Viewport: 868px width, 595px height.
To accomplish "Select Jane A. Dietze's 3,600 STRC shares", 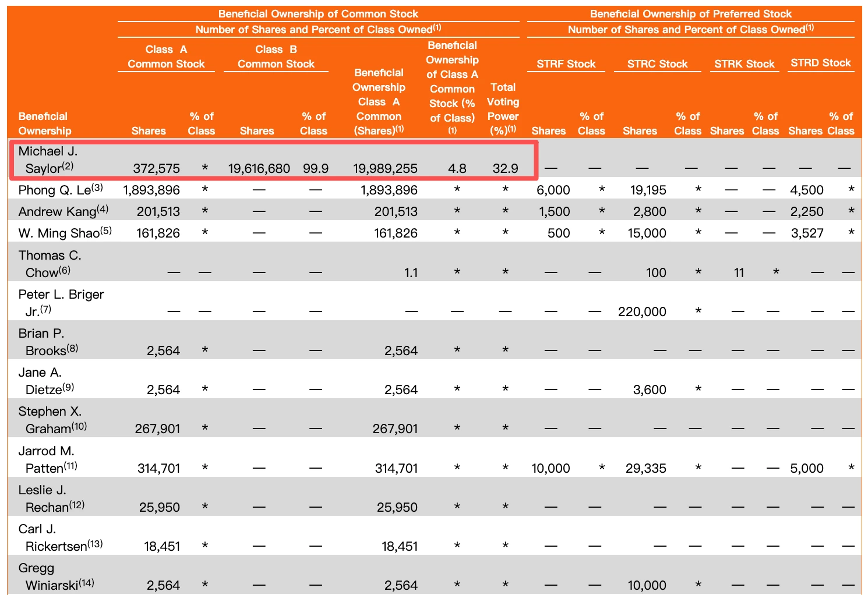I will tap(650, 389).
